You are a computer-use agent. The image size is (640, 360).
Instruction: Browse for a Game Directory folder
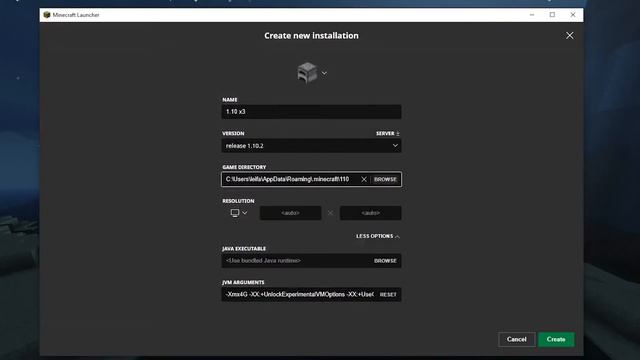tap(385, 179)
